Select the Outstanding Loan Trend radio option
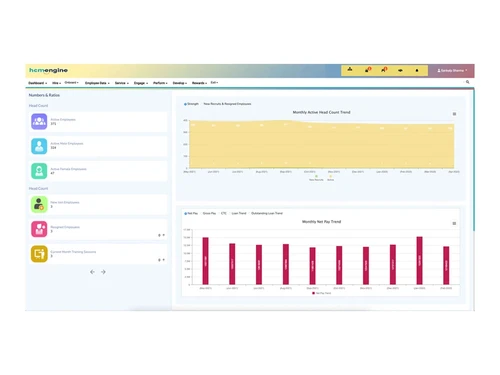 267,213
